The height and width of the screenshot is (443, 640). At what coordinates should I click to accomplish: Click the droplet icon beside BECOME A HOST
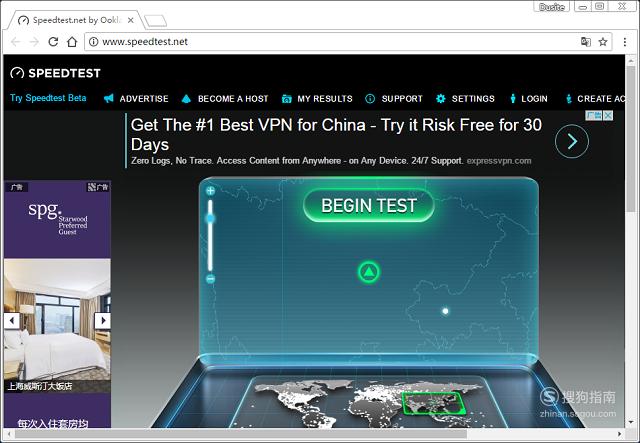pyautogui.click(x=186, y=98)
